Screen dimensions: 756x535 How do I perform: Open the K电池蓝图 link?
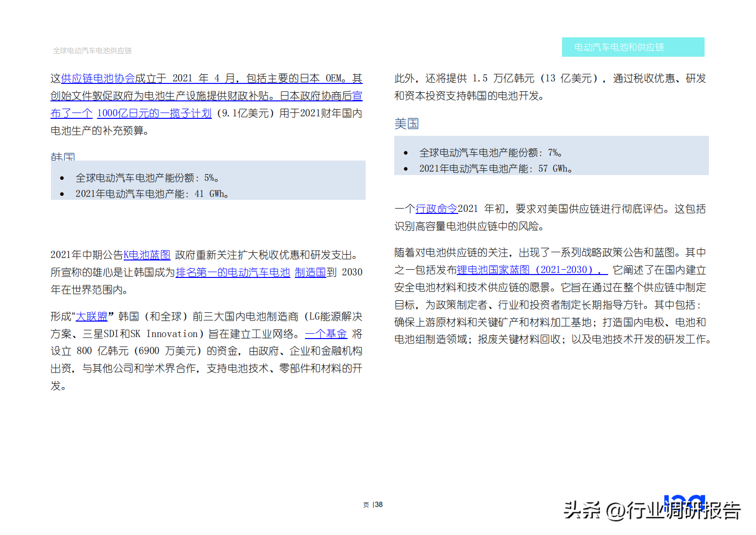pyautogui.click(x=147, y=255)
